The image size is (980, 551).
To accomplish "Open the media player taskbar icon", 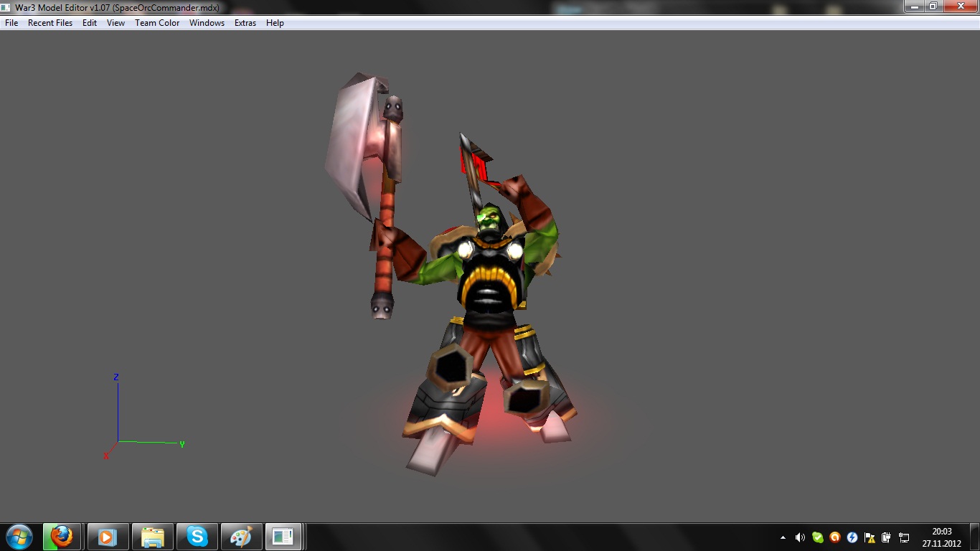I will (108, 536).
